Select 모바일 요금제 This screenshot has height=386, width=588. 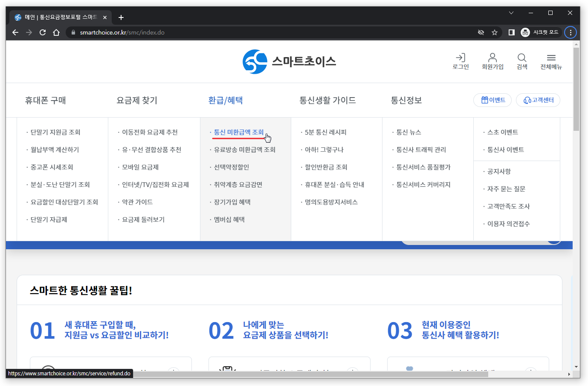tap(140, 167)
